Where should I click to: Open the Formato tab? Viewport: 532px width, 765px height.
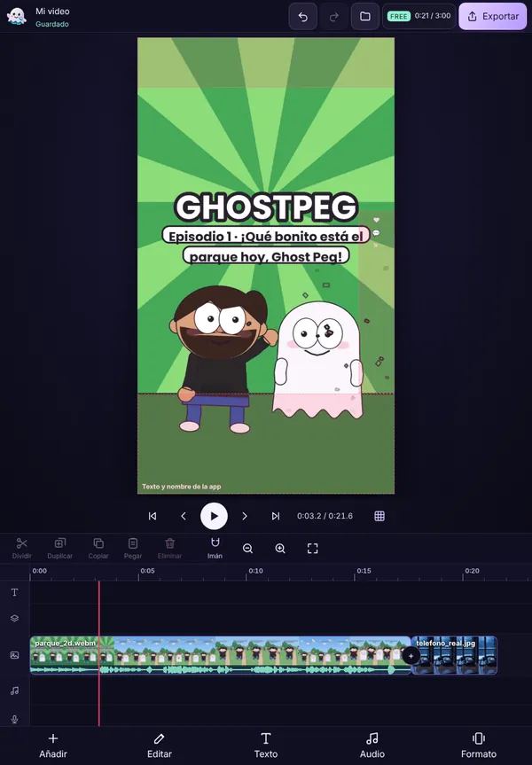coord(479,745)
